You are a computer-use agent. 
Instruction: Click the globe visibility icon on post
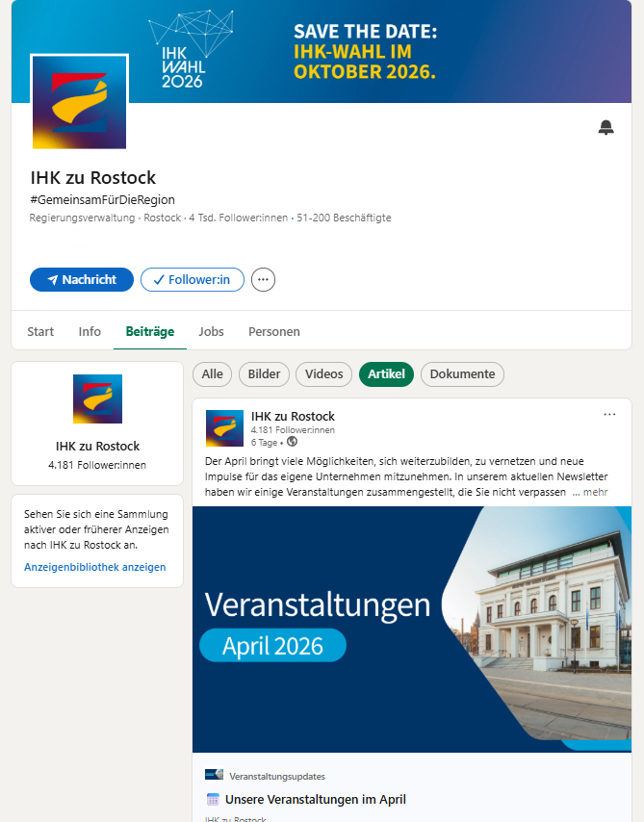point(292,442)
